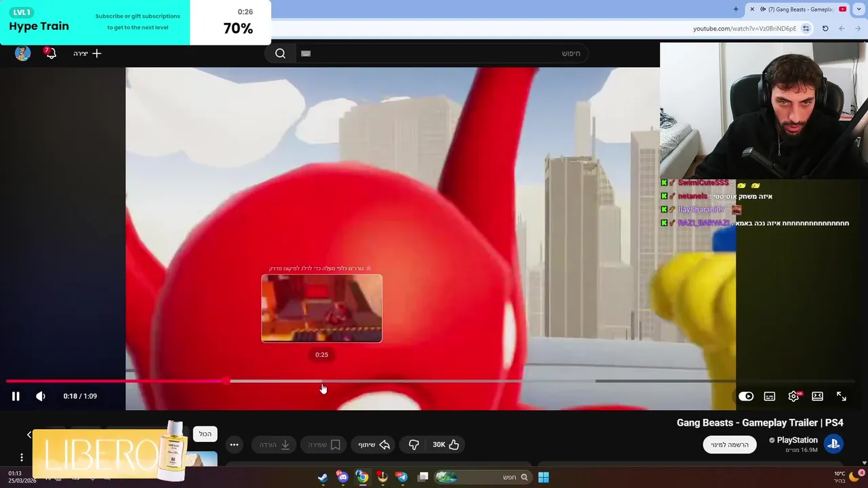Reload the page in browser

(825, 28)
